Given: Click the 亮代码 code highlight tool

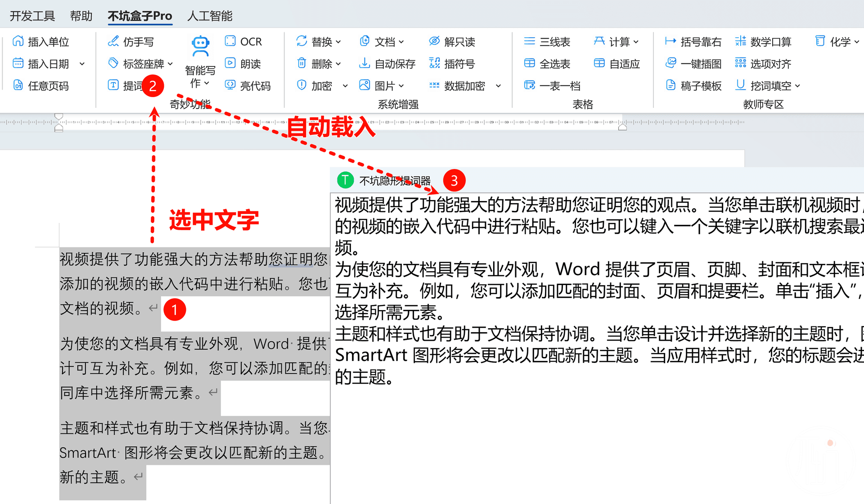Looking at the screenshot, I should click(x=248, y=85).
